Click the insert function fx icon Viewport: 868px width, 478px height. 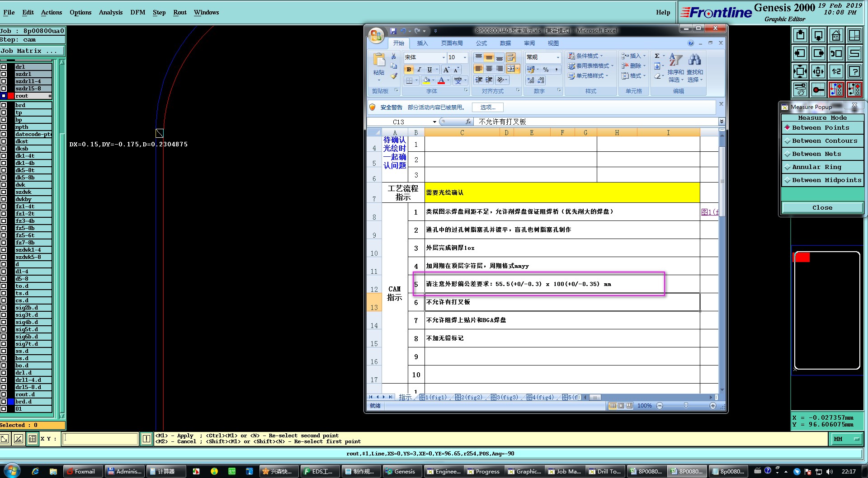pyautogui.click(x=468, y=122)
